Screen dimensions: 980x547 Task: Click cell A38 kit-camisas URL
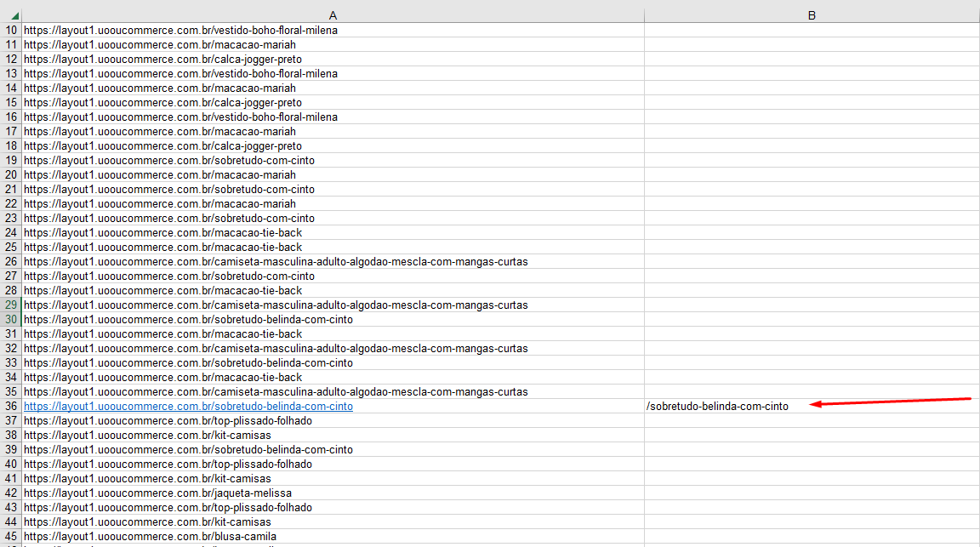click(333, 435)
